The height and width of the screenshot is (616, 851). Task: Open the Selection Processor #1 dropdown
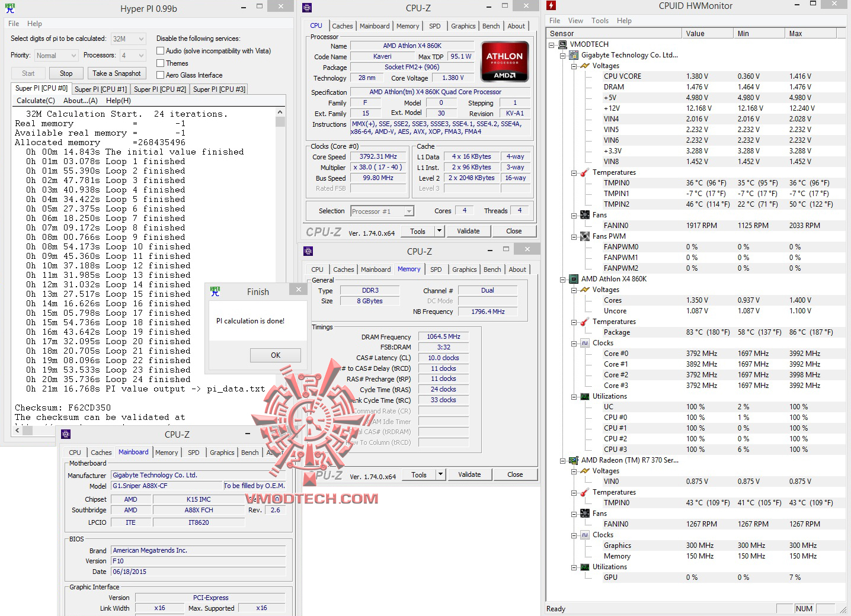pos(382,211)
